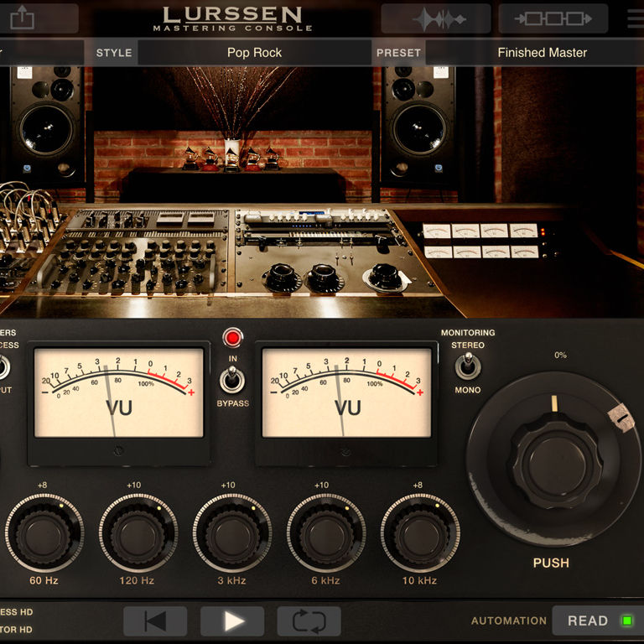Viewport: 644px width, 644px height.
Task: Tap the share/export icon
Action: click(22, 18)
